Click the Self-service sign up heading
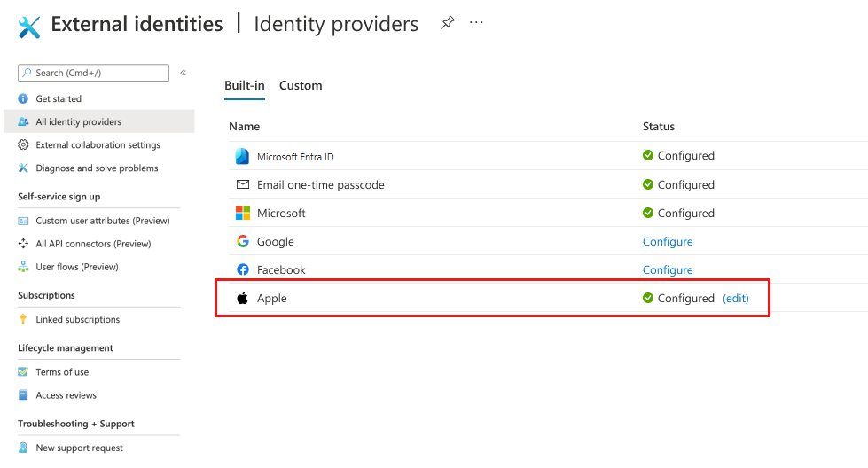Screen dimensions: 868x468 pos(59,197)
